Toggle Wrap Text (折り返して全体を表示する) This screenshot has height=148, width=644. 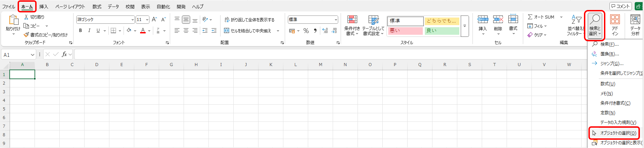[x=249, y=20]
